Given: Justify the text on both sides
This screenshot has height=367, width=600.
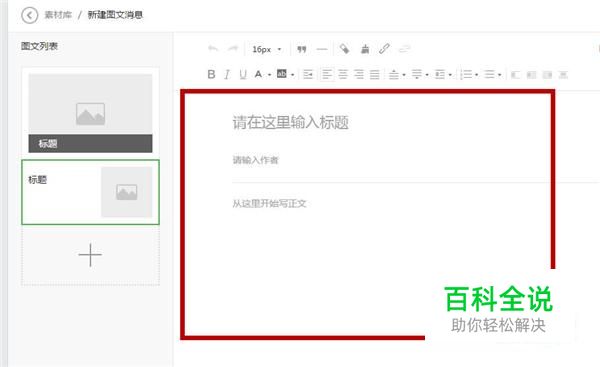Looking at the screenshot, I should pos(375,74).
